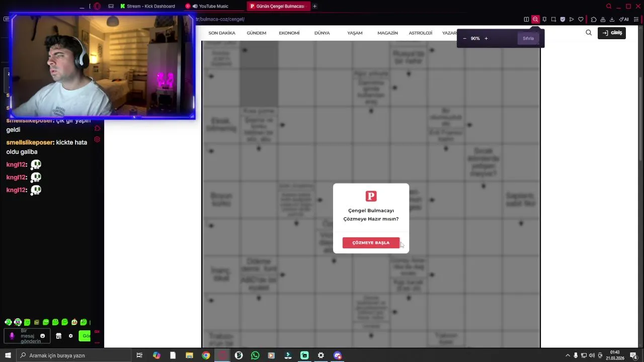
Task: Open the ad blocker shield icon
Action: click(x=562, y=19)
